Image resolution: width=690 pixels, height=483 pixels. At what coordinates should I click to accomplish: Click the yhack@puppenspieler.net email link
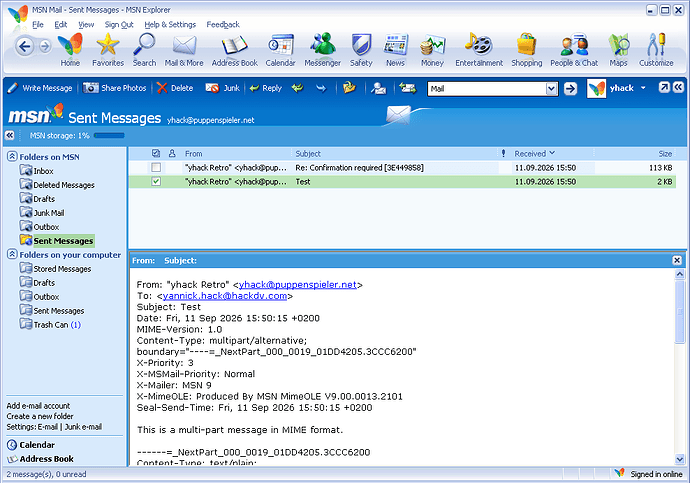[x=297, y=285]
